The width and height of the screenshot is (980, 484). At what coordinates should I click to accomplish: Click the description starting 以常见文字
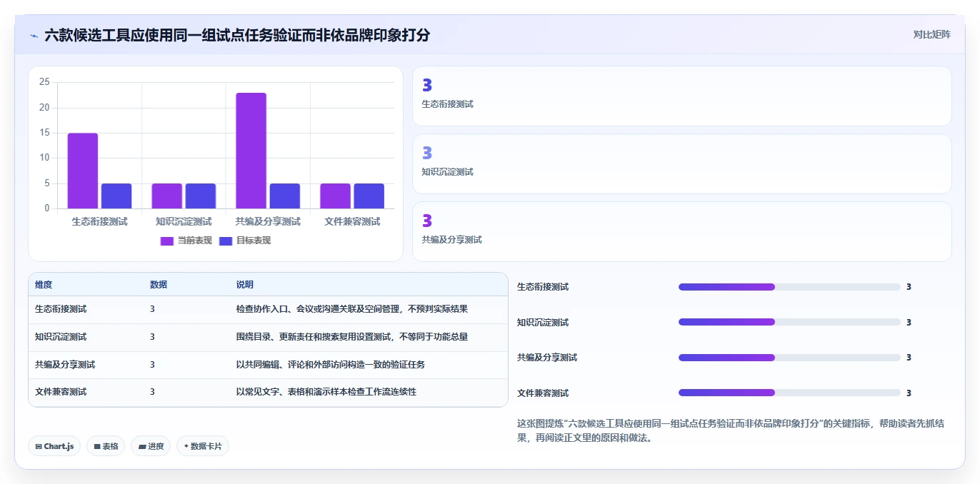click(x=326, y=392)
